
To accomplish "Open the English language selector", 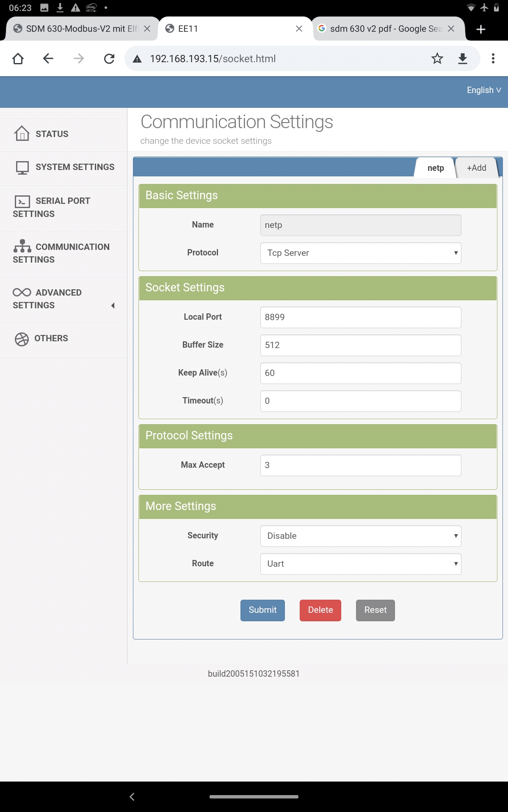I will click(x=483, y=90).
